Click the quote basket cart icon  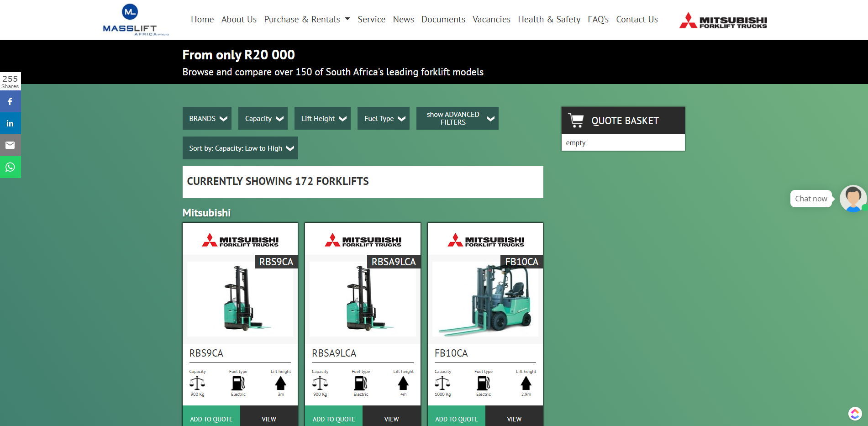576,120
